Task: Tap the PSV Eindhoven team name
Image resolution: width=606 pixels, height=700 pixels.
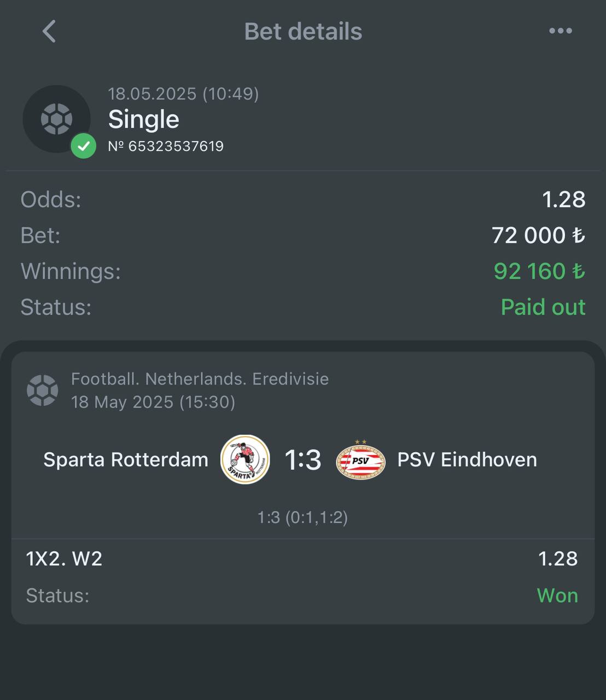Action: coord(467,459)
